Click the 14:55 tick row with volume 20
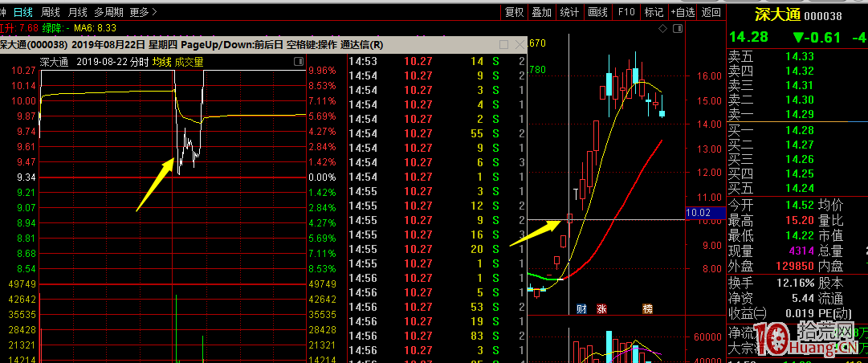Viewport: 868px width, 363px height. click(x=437, y=249)
